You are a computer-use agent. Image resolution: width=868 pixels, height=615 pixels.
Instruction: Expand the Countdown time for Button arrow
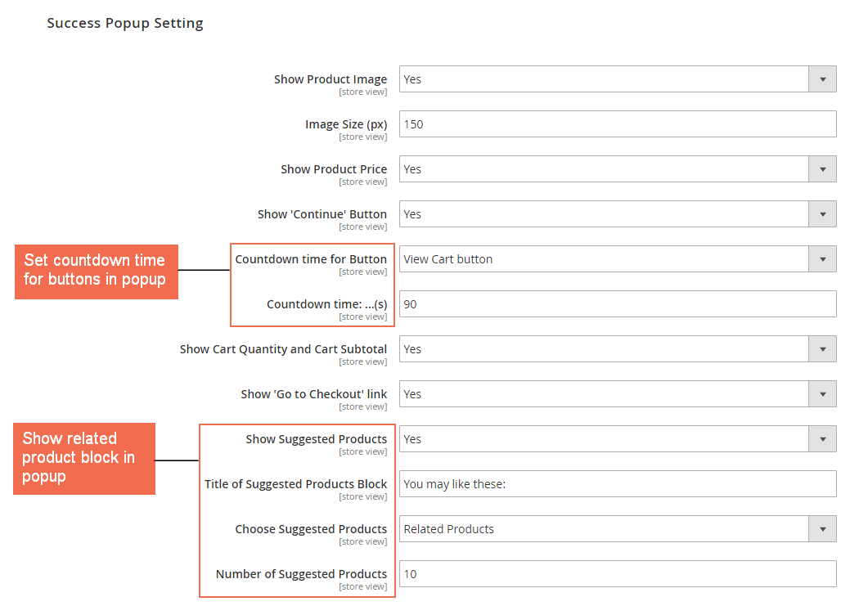822,259
